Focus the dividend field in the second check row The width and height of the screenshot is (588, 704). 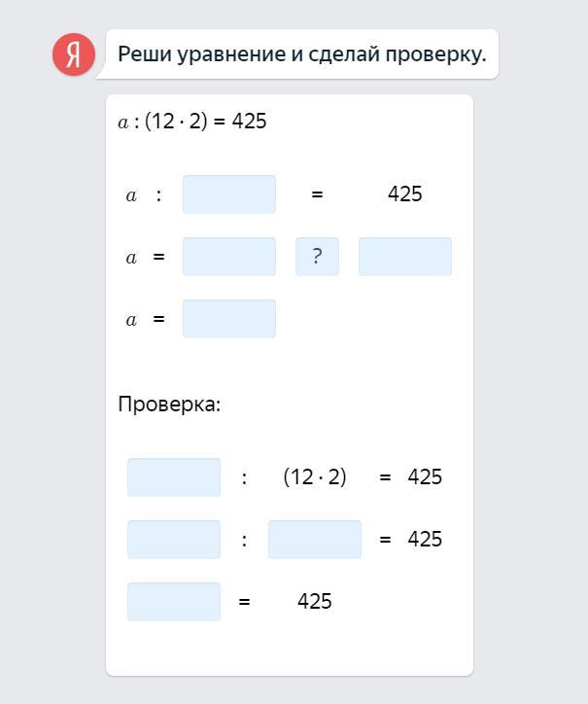[174, 540]
